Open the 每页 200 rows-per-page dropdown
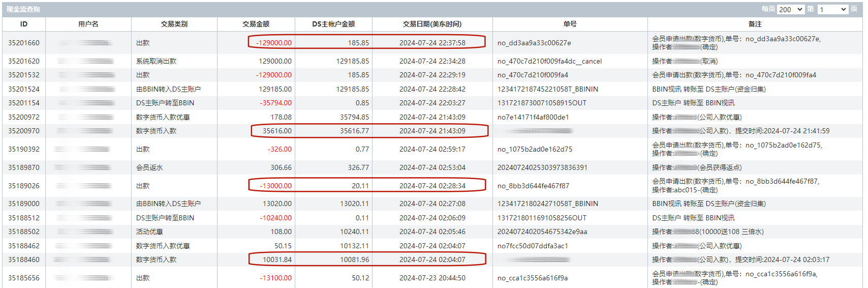868x288 pixels. (x=791, y=9)
